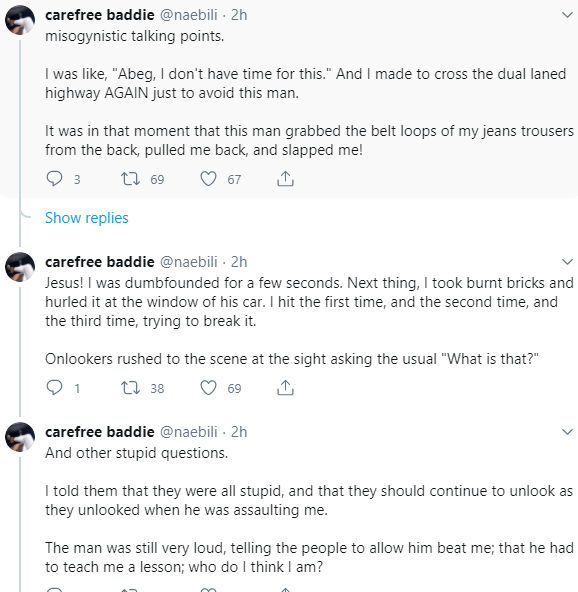Like the tweet showing 67 likes
The width and height of the screenshot is (578, 592).
(208, 179)
